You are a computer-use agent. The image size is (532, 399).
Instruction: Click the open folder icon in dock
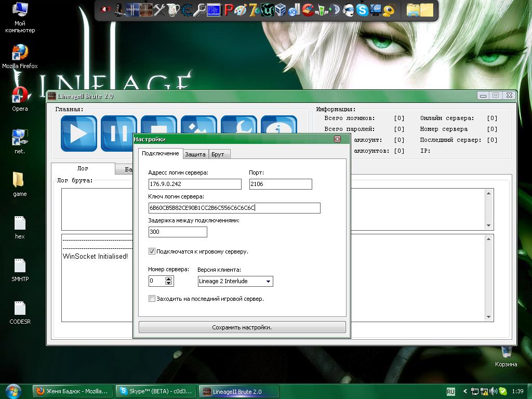pos(414,10)
